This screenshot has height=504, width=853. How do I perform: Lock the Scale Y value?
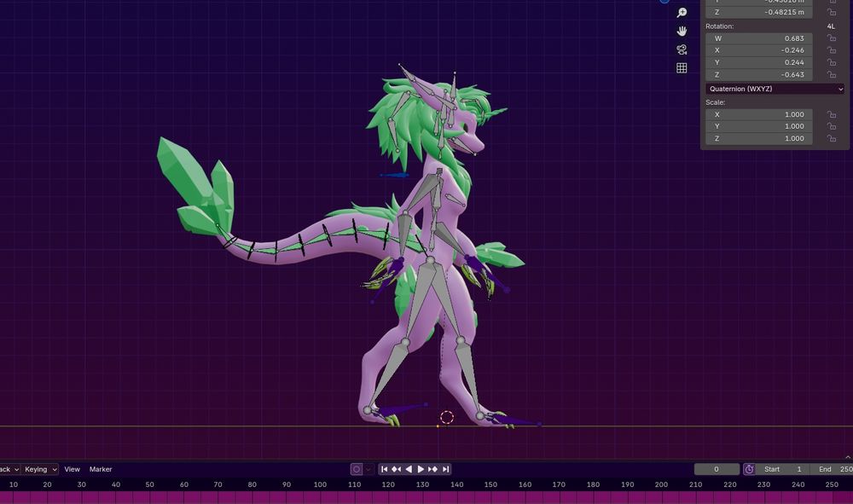click(x=832, y=126)
